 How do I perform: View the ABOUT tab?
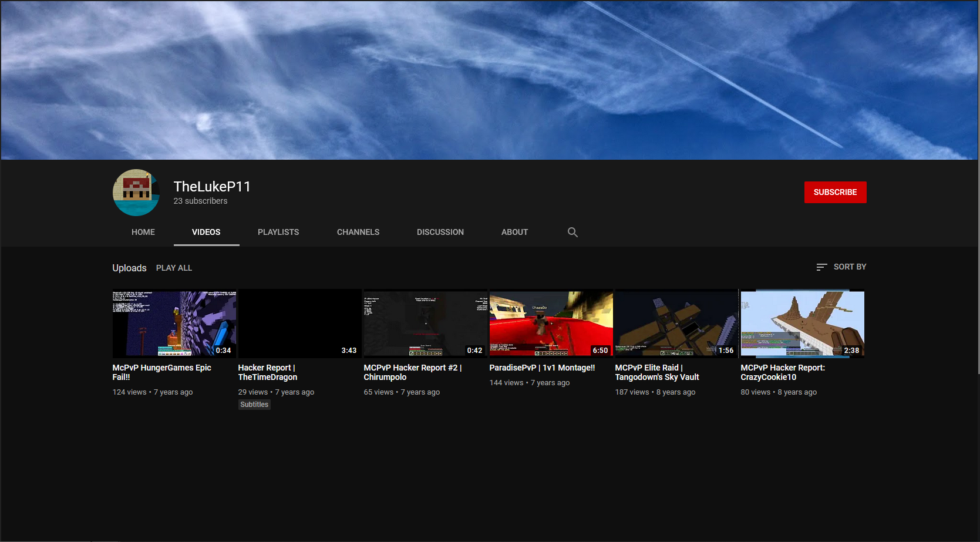[514, 232]
